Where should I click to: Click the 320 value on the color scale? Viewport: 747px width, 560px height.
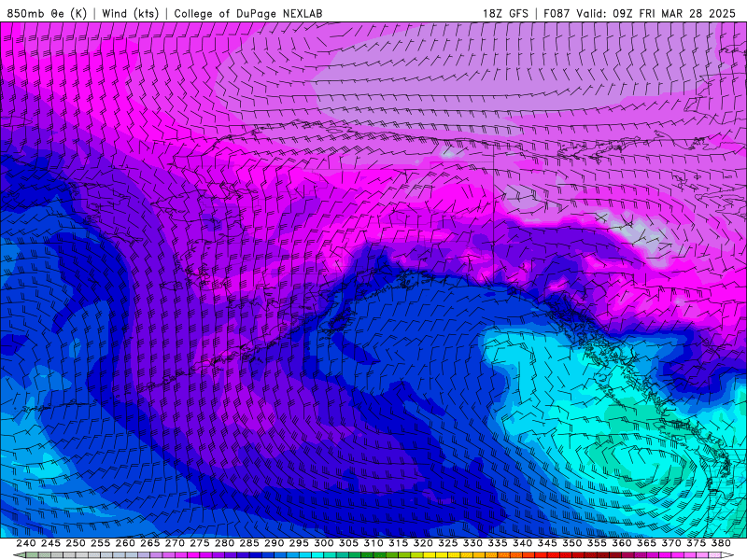point(423,543)
